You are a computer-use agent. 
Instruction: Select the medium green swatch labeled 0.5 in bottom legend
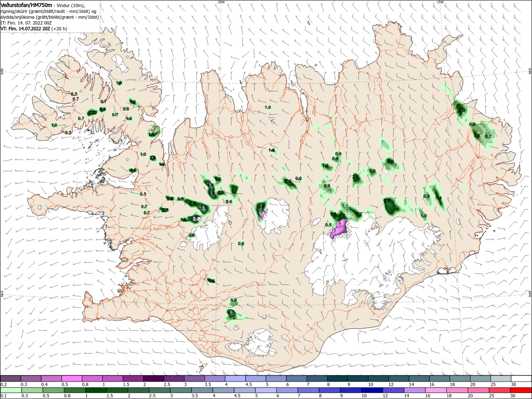point(53,390)
